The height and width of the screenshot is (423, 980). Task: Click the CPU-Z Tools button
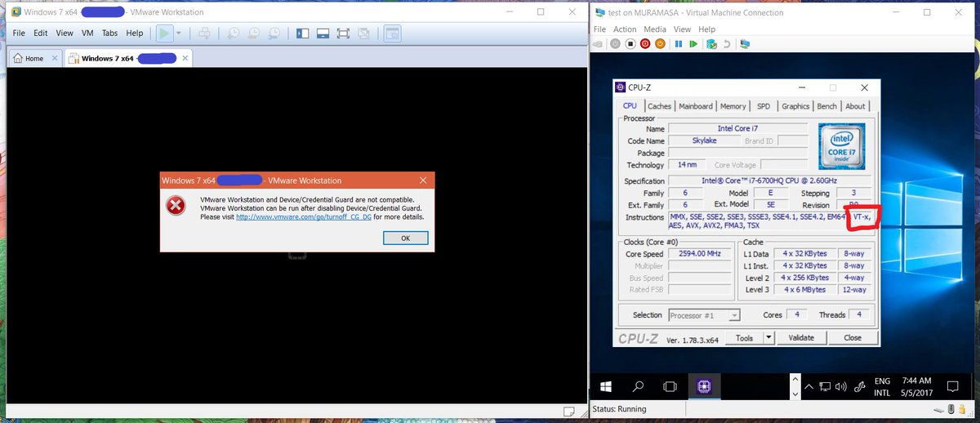(744, 338)
